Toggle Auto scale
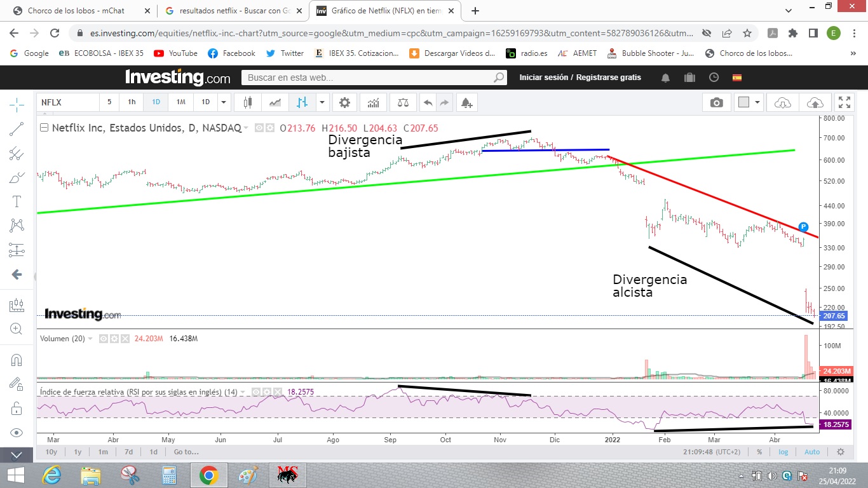 point(812,452)
